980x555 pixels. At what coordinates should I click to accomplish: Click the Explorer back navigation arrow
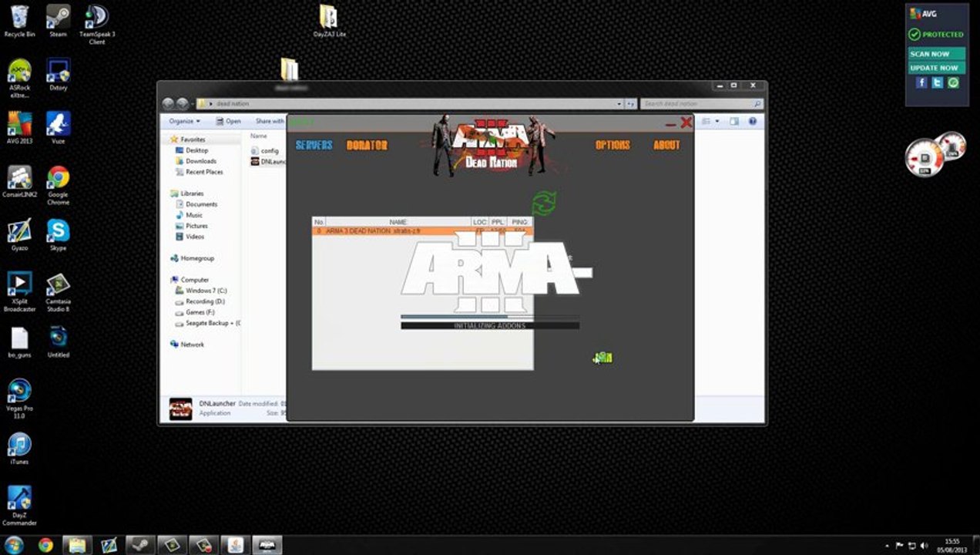coord(168,103)
